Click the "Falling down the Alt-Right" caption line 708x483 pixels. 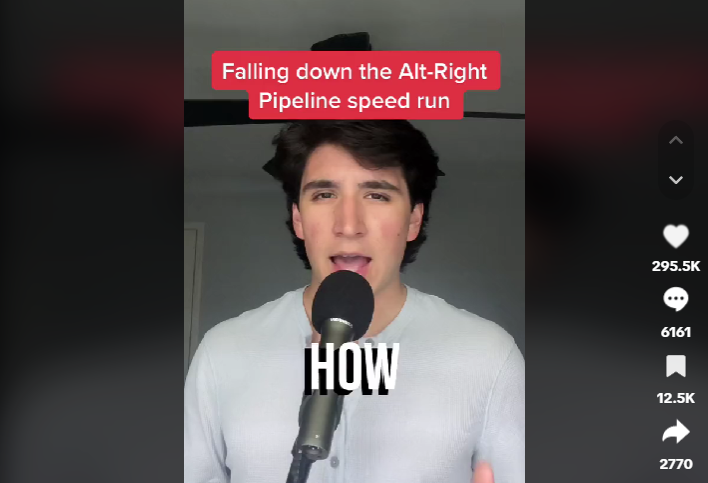[x=355, y=71]
